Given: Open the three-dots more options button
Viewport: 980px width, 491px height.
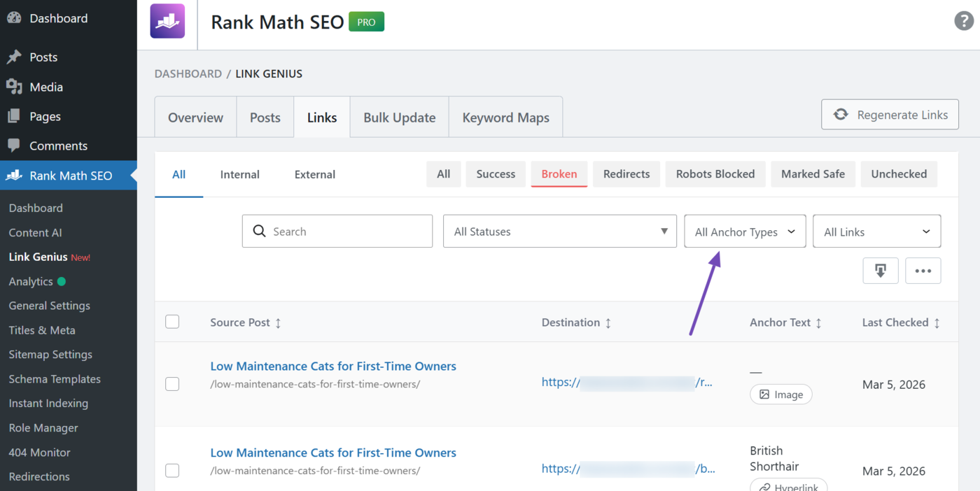Looking at the screenshot, I should [x=923, y=271].
